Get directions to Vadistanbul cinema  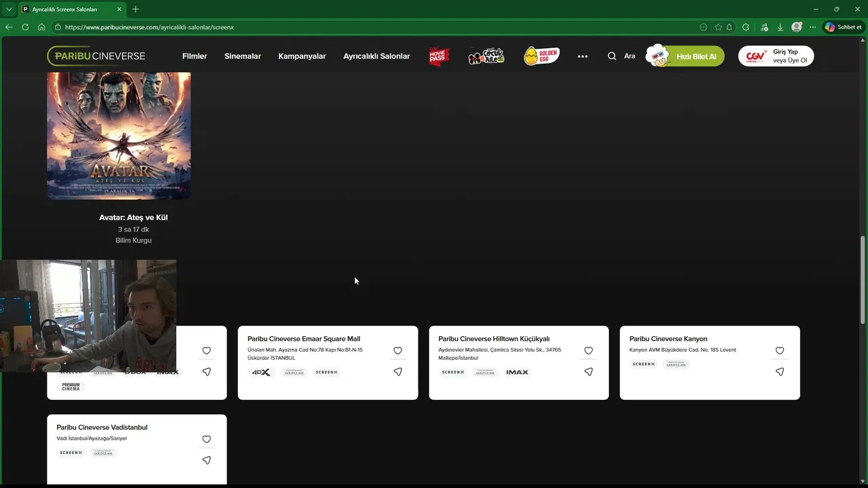[x=207, y=460]
